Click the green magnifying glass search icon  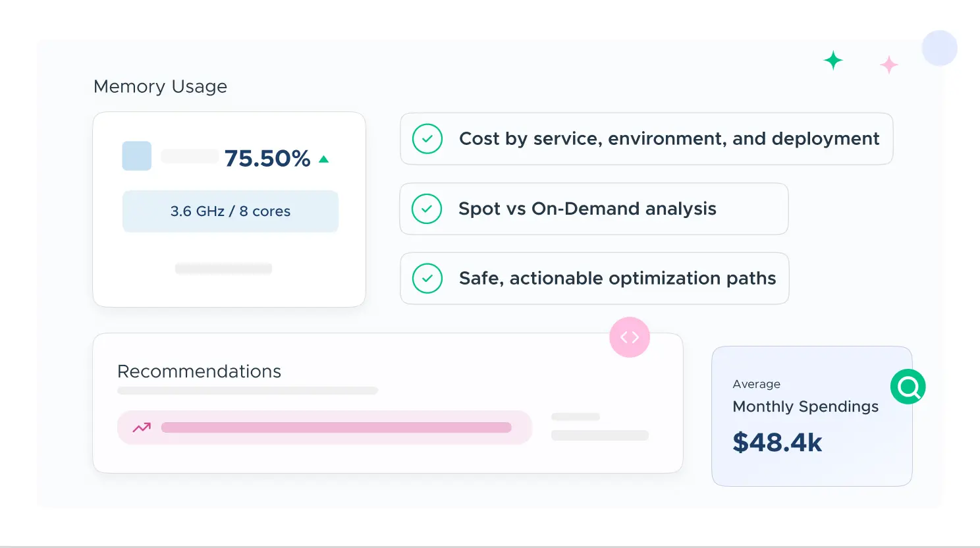coord(908,387)
